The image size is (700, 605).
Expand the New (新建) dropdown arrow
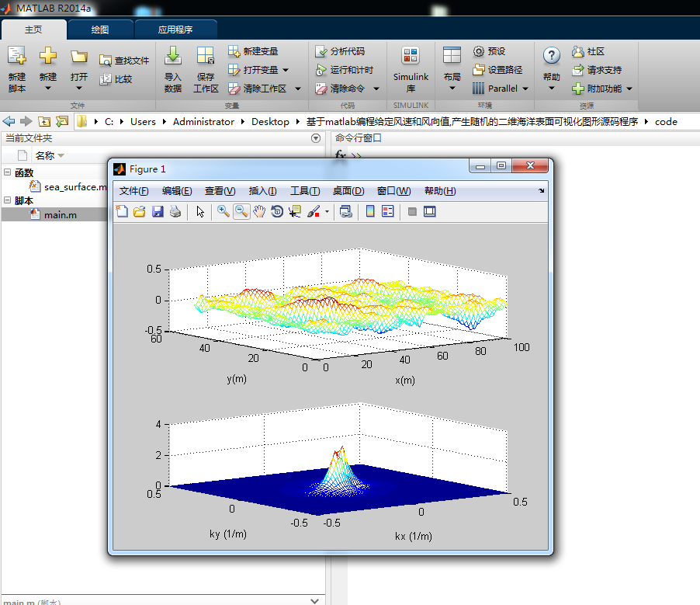(x=48, y=89)
